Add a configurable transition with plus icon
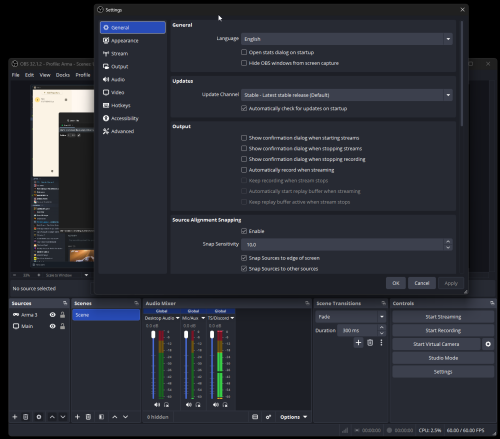 pos(358,343)
